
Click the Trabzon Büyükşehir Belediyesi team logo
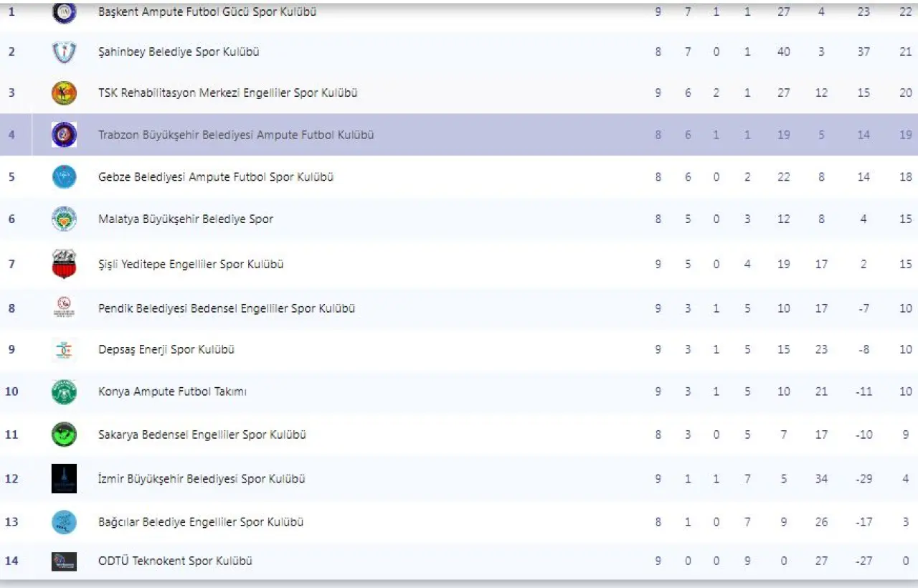point(64,135)
